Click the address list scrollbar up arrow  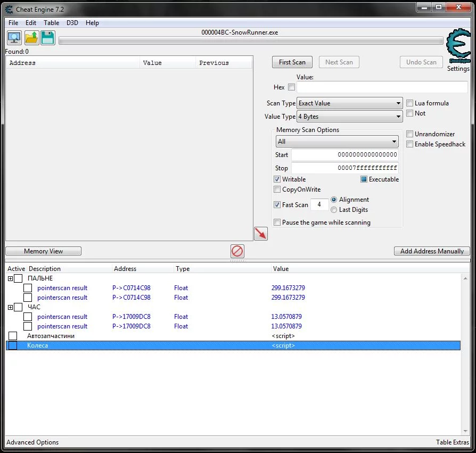465,278
